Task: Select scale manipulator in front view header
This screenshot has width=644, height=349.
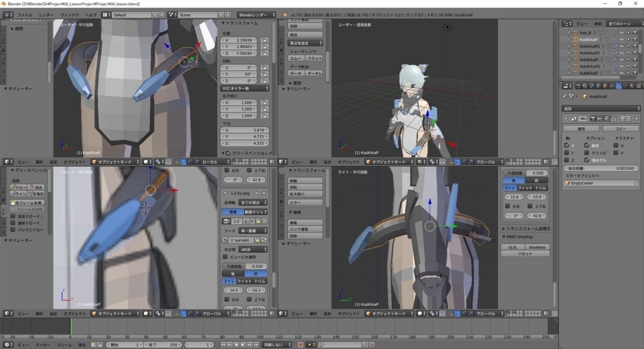Action: click(197, 313)
